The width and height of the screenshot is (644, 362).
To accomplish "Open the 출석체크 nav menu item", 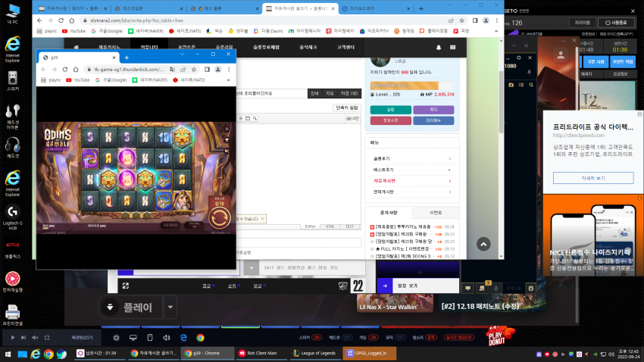I will [x=308, y=47].
